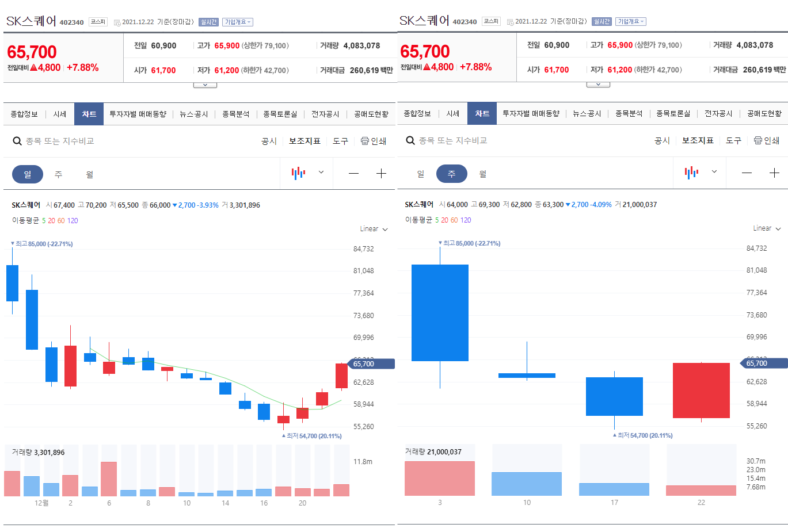This screenshot has height=532, width=788.
Task: Open 공매도현황 tab in the weekly-chart panel
Action: pyautogui.click(x=764, y=114)
